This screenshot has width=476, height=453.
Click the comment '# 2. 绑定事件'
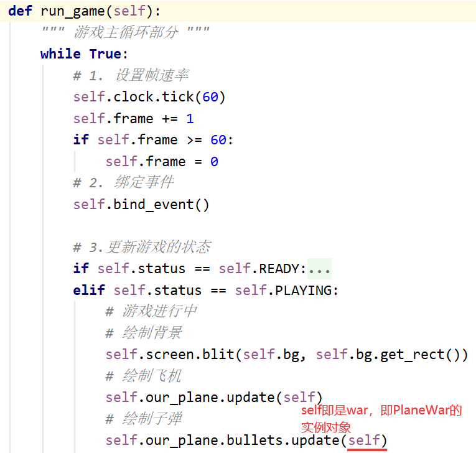coord(123,183)
